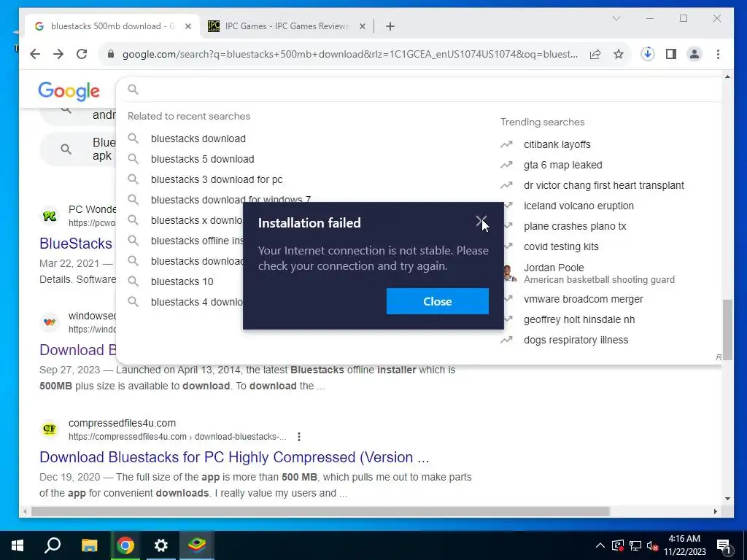This screenshot has width=747, height=560.
Task: Select trending search 'dogs respiratory illness'
Action: click(x=576, y=340)
